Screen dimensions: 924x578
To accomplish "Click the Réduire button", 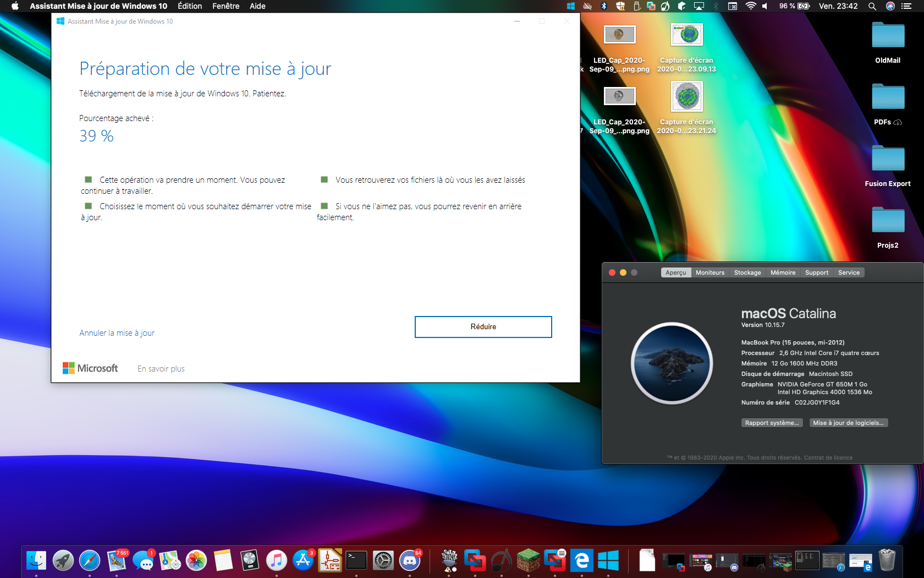I will tap(483, 327).
